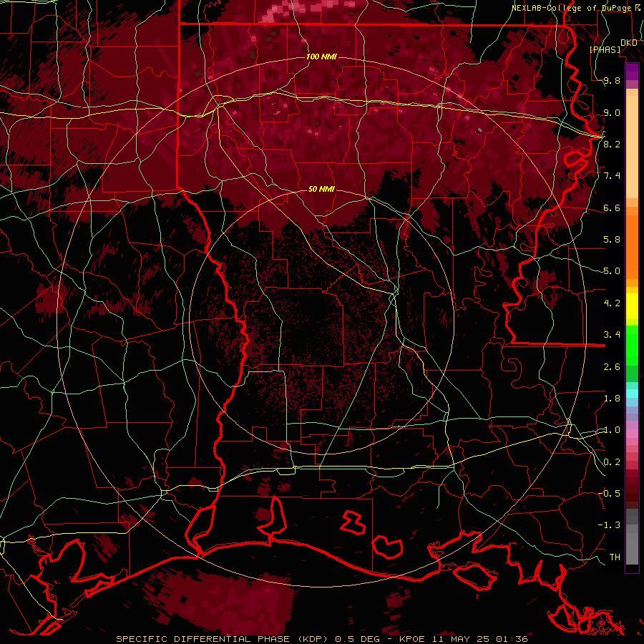Image resolution: width=644 pixels, height=644 pixels.
Task: Click the "DKD" legend unit label
Action: pos(629,43)
